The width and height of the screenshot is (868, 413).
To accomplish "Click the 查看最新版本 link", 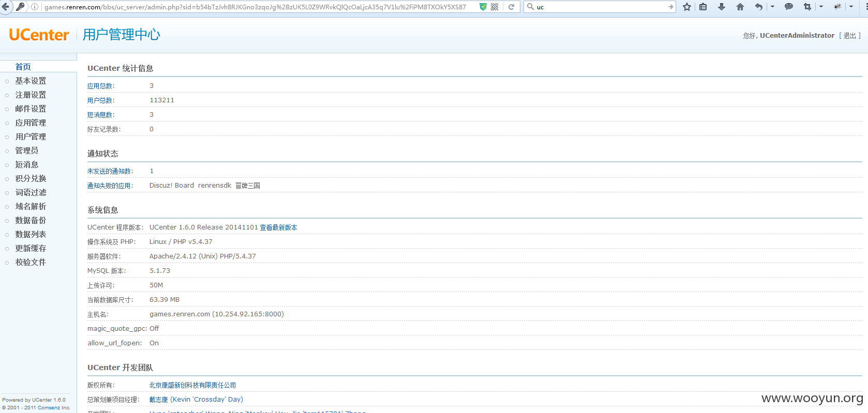I will pyautogui.click(x=278, y=227).
